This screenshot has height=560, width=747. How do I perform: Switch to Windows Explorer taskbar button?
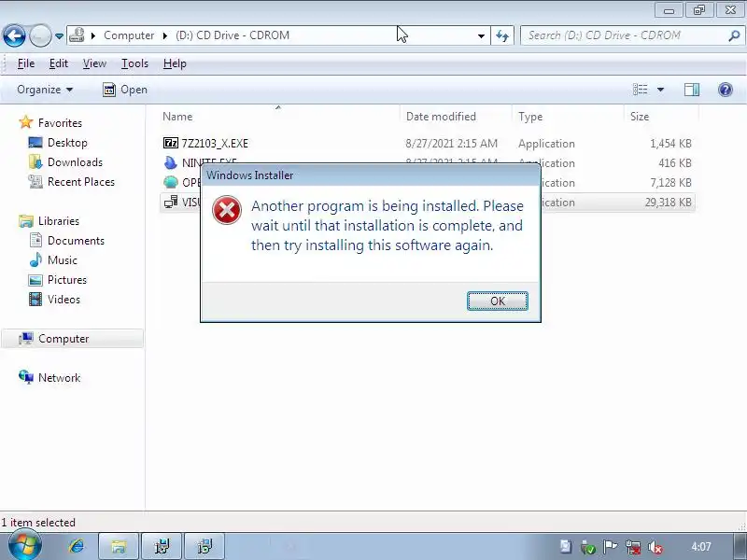coord(119,546)
